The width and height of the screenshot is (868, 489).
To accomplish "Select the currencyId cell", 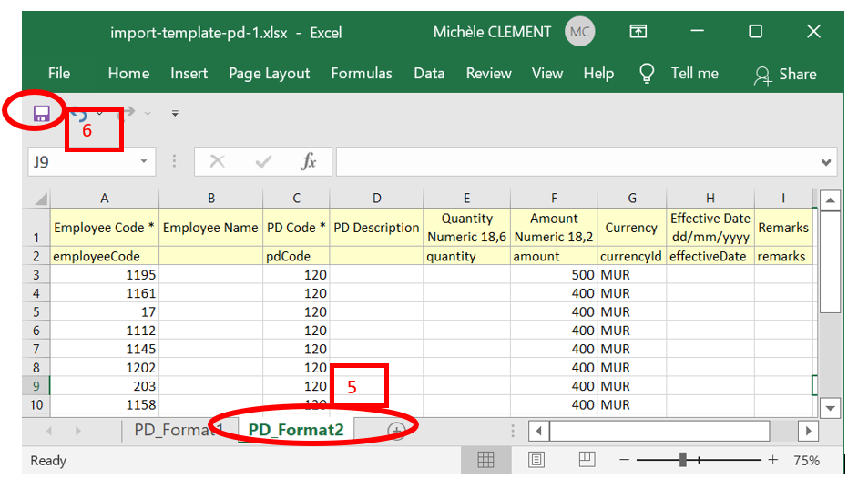I will [631, 256].
